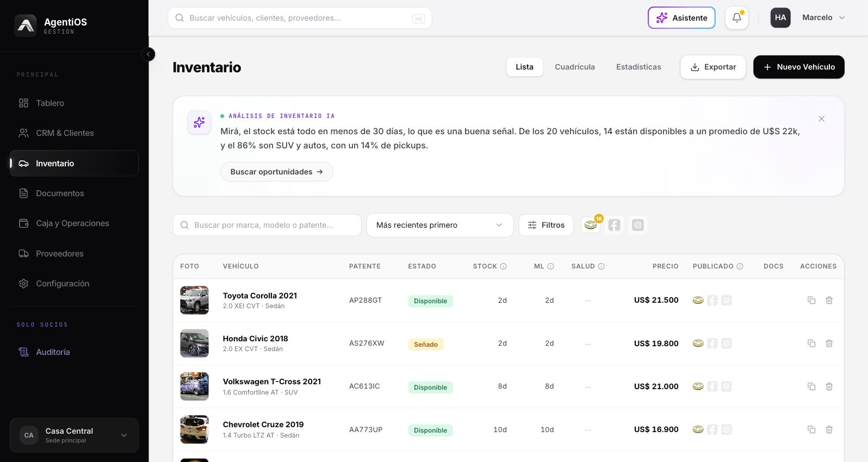868x462 pixels.
Task: Toggle the Facebook publication filter icon
Action: coord(615,225)
